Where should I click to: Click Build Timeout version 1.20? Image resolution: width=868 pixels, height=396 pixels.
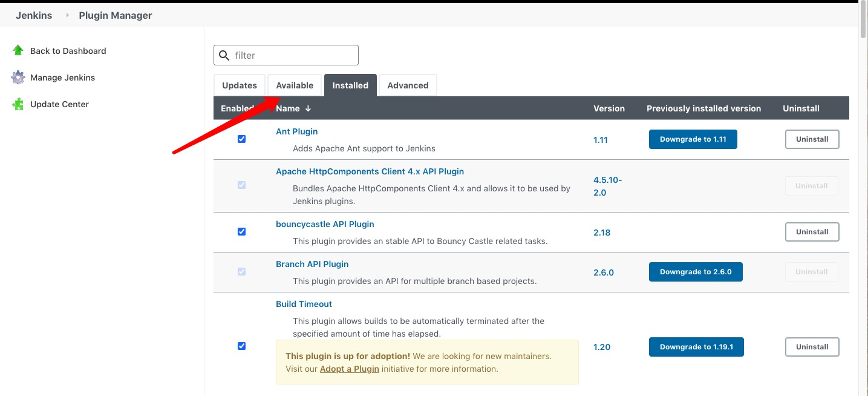602,347
